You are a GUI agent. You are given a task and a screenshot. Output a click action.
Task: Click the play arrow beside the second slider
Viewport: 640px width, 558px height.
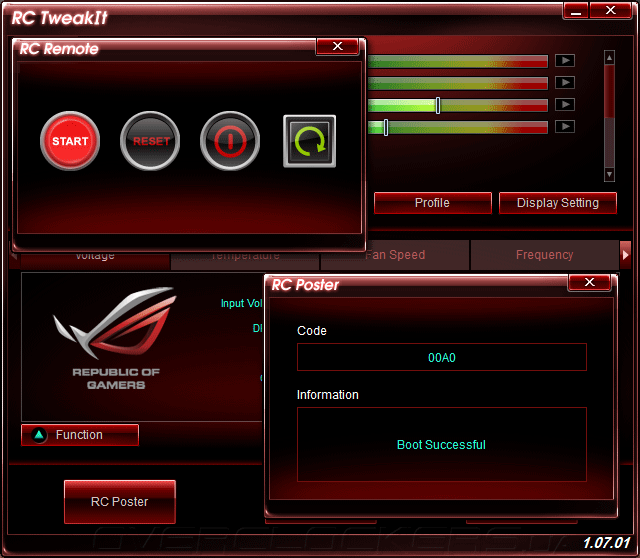pyautogui.click(x=565, y=82)
